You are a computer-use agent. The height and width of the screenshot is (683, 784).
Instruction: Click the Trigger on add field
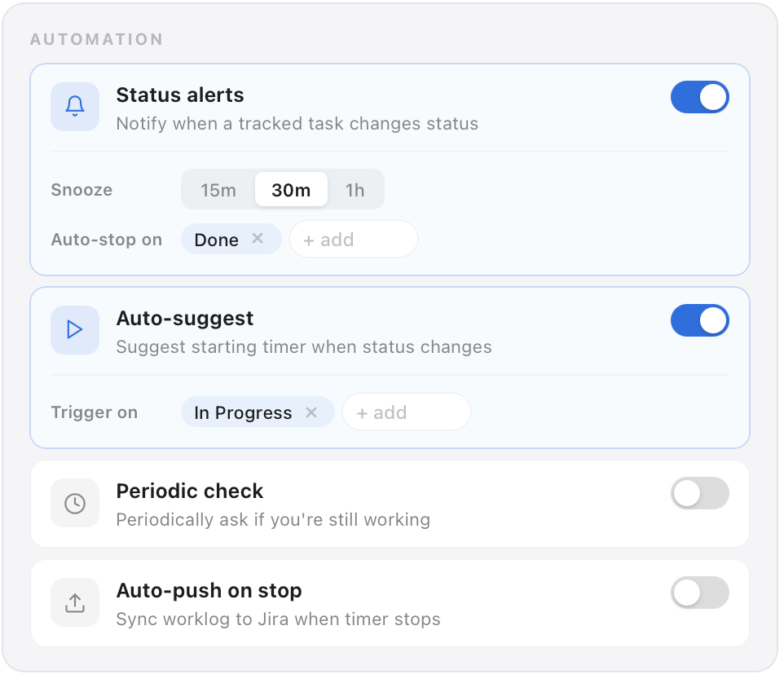click(x=406, y=412)
